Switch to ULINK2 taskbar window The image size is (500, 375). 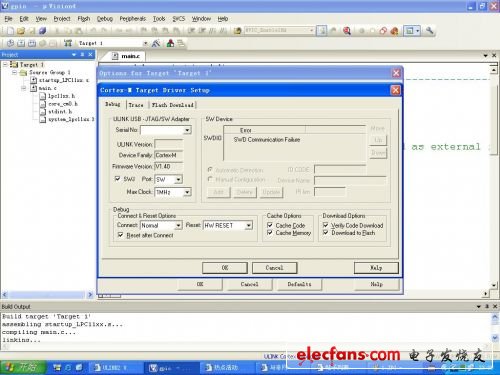click(115, 367)
